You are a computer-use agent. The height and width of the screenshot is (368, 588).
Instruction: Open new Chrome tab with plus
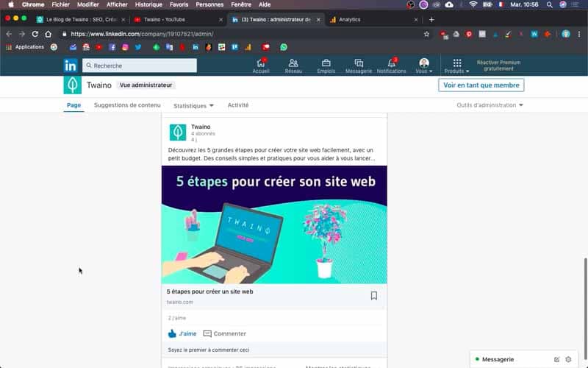click(x=431, y=20)
